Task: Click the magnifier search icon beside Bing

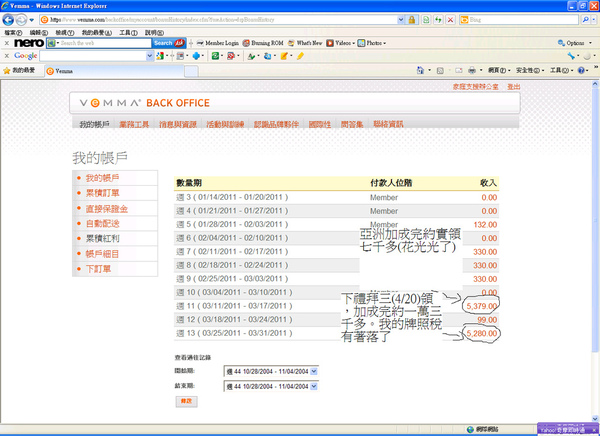Action: tap(585, 20)
